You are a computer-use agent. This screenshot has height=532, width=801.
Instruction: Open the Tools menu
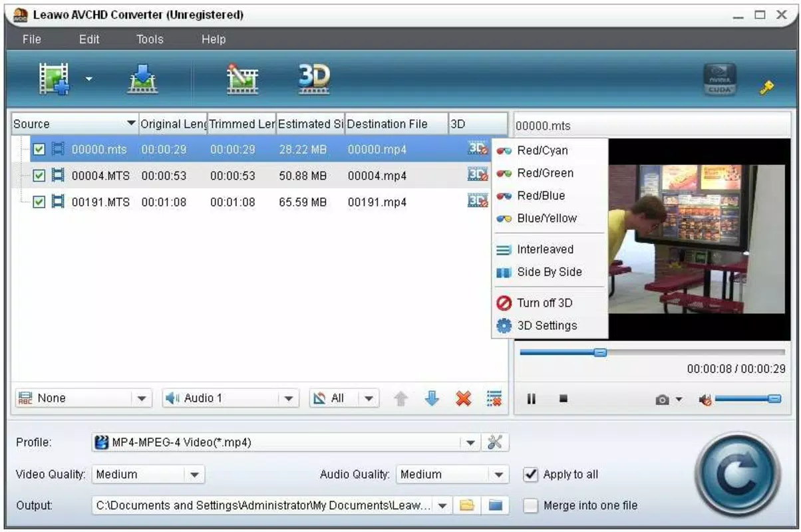[x=150, y=39]
